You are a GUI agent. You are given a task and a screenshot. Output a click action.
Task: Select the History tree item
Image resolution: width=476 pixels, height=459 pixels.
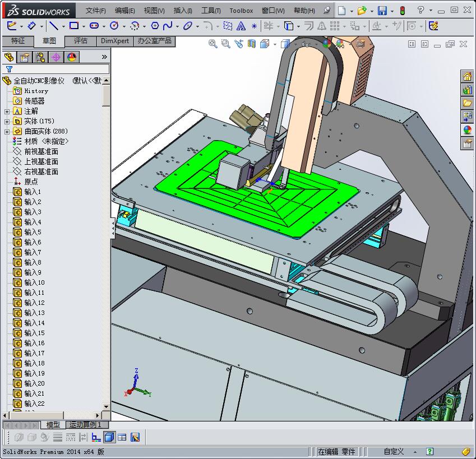point(36,91)
